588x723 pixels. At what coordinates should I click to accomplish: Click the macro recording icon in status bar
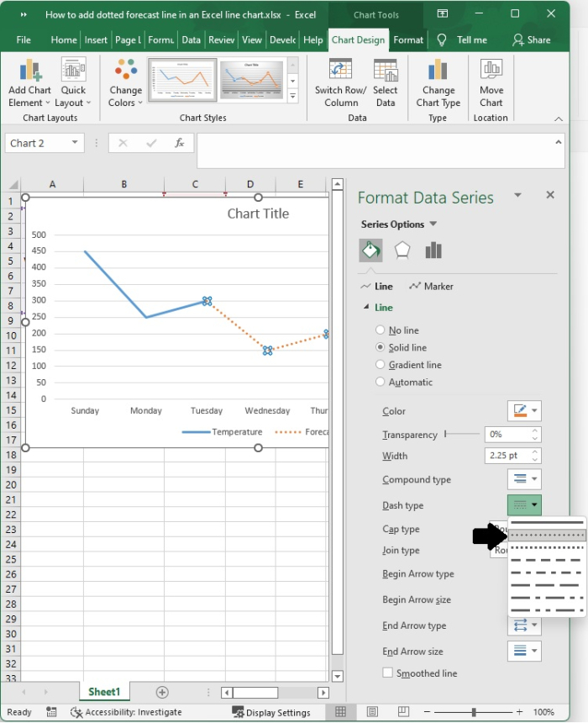[51, 712]
